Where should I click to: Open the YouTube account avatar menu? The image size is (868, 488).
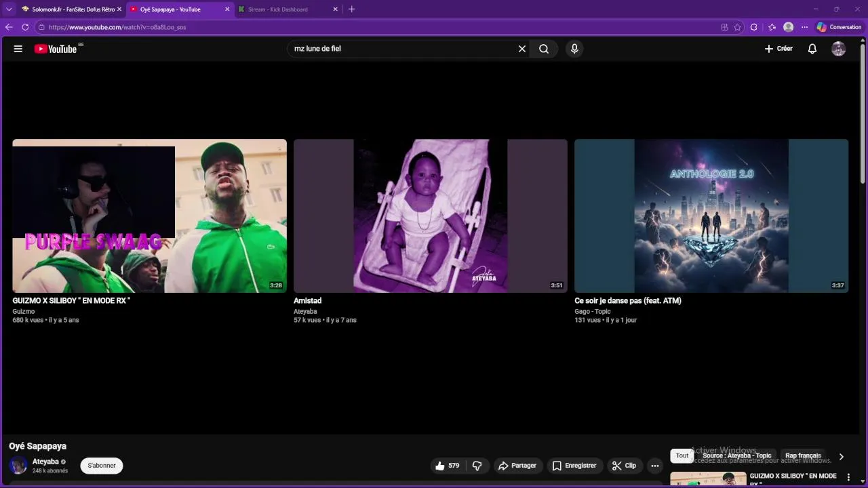point(839,49)
